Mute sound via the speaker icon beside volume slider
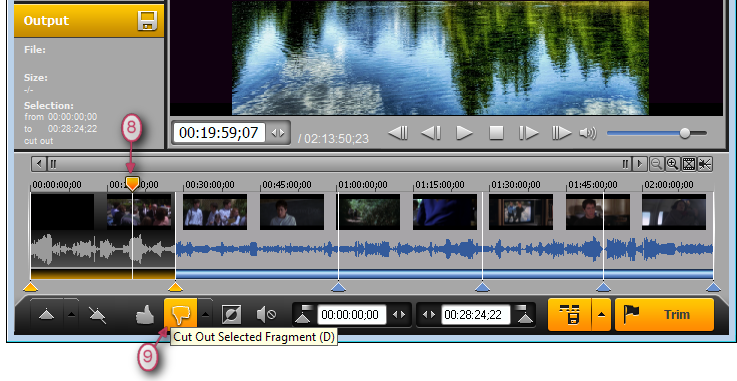 [588, 133]
